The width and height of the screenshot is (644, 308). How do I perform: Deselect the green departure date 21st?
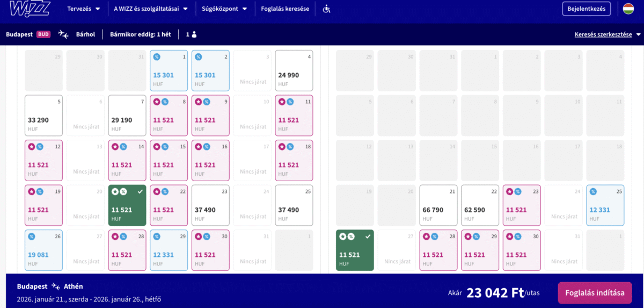[127, 205]
